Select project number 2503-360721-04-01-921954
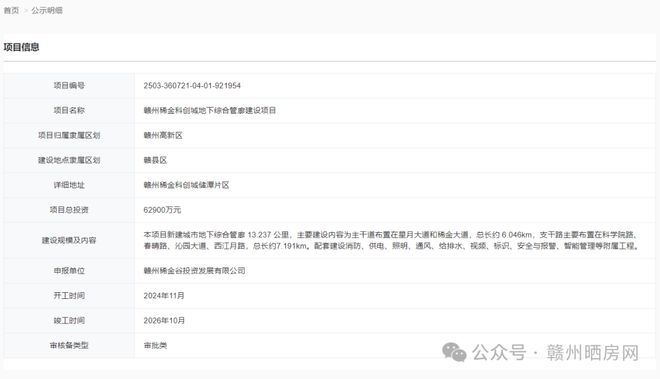This screenshot has width=660, height=379. tap(192, 85)
